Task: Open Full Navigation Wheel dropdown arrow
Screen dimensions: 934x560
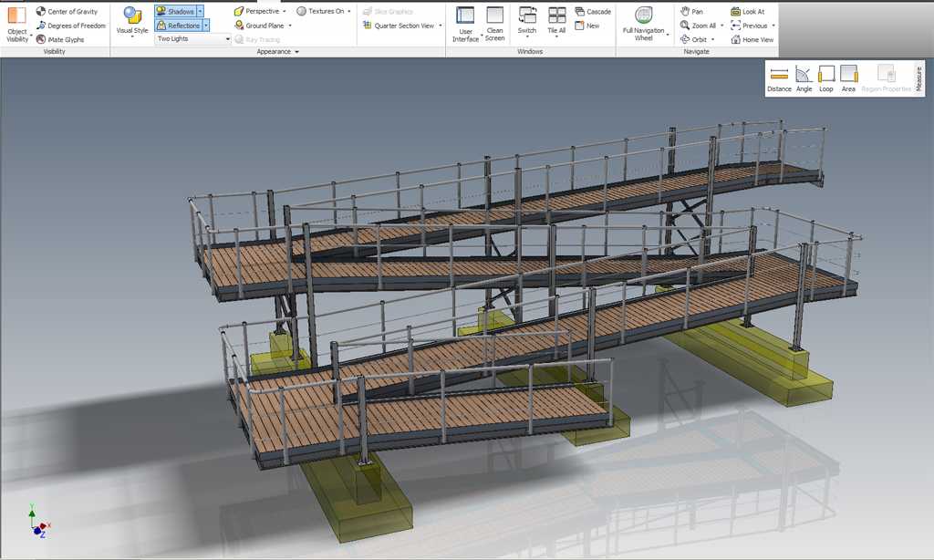Action: click(x=668, y=35)
